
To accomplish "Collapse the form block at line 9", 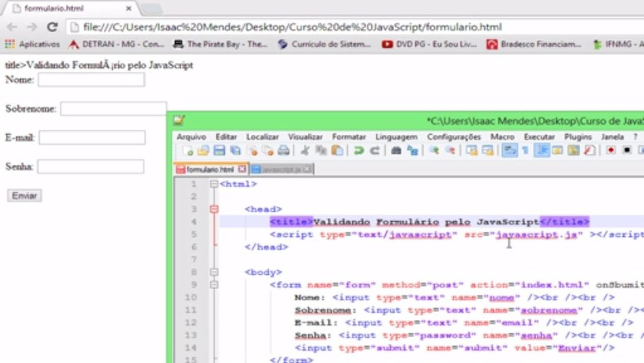I will [214, 285].
